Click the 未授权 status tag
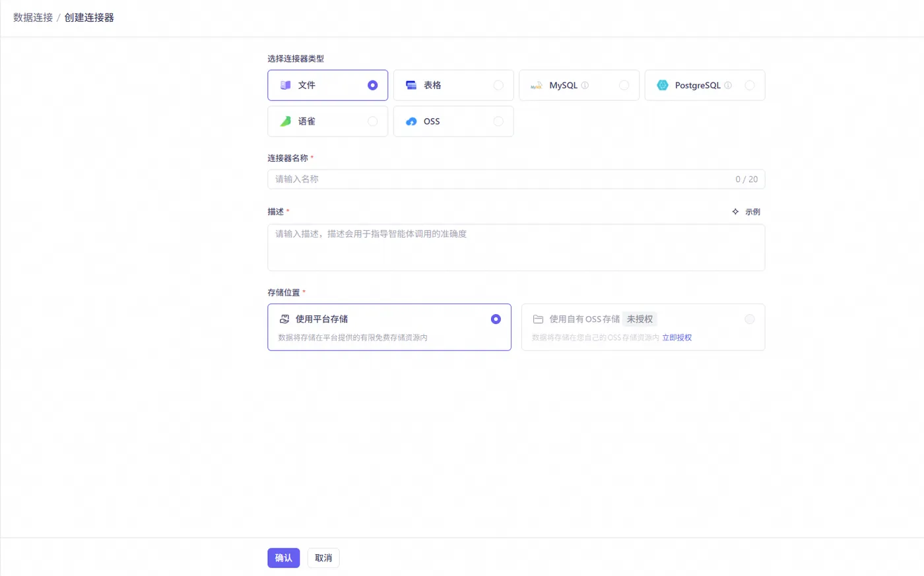 (x=640, y=319)
